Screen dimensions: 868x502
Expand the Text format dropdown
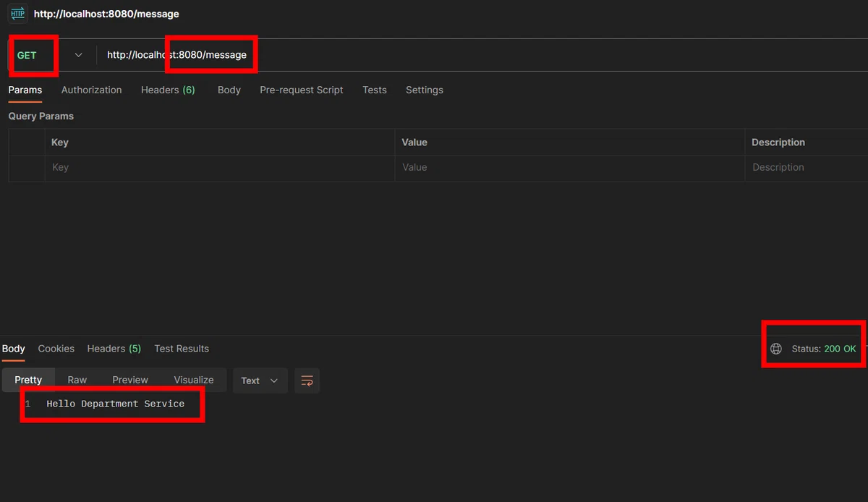(260, 380)
